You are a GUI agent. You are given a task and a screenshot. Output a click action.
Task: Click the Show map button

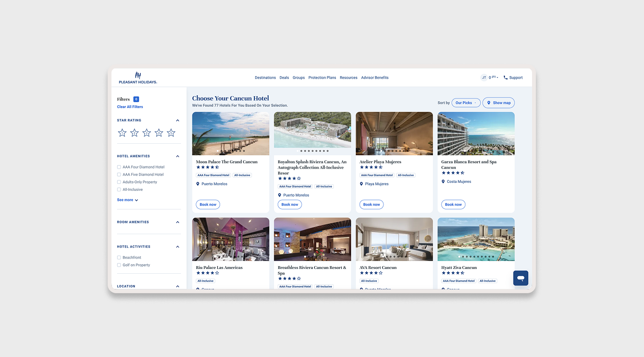click(499, 103)
